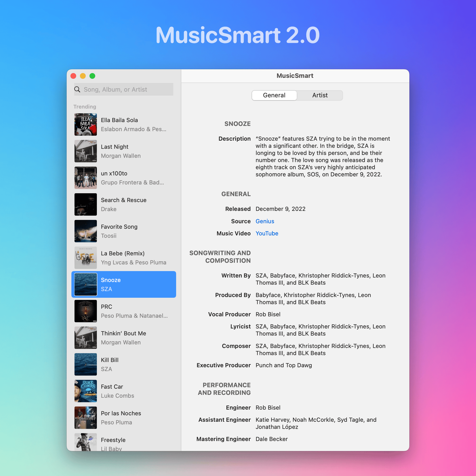
Task: Select the Por las Noches album cover
Action: (86, 418)
